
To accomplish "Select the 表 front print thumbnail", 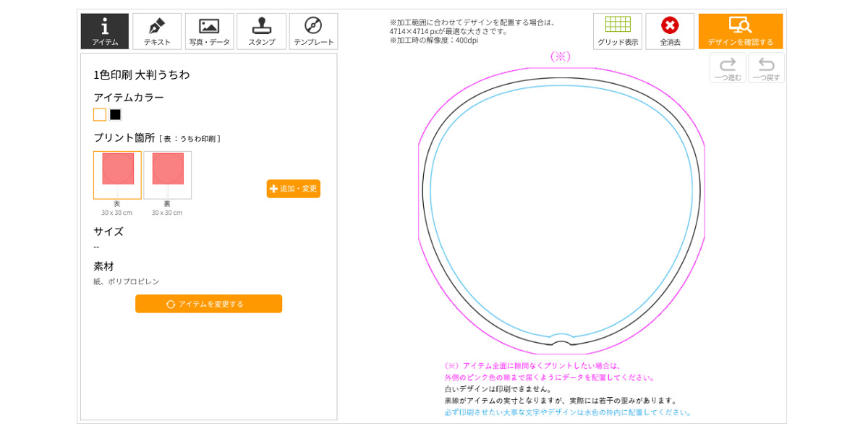I will click(x=117, y=175).
